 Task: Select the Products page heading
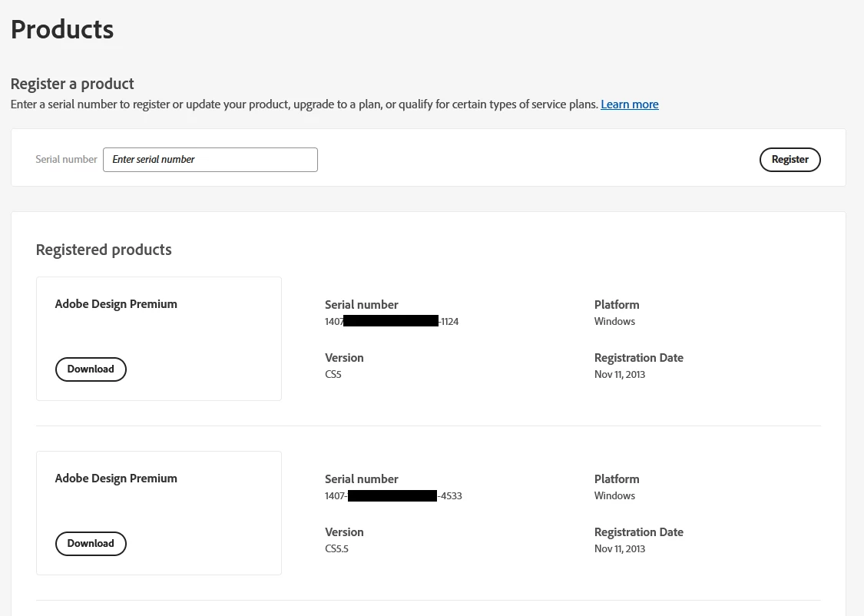(62, 29)
